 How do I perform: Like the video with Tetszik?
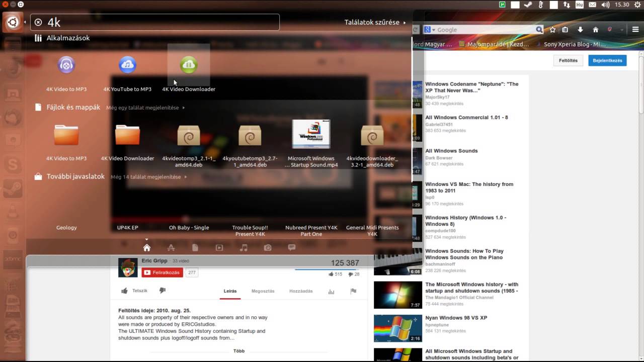[x=134, y=291]
